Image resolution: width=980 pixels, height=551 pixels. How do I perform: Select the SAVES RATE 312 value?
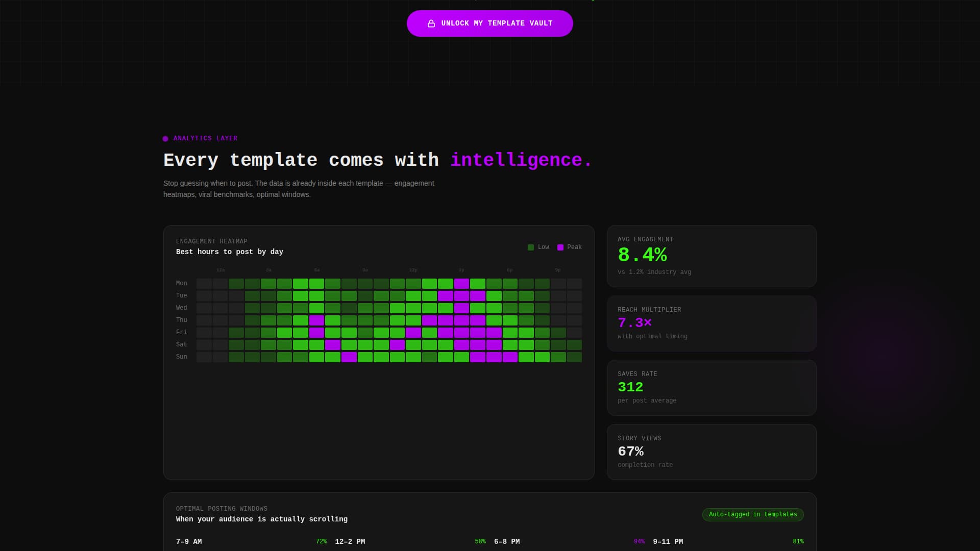tap(630, 387)
